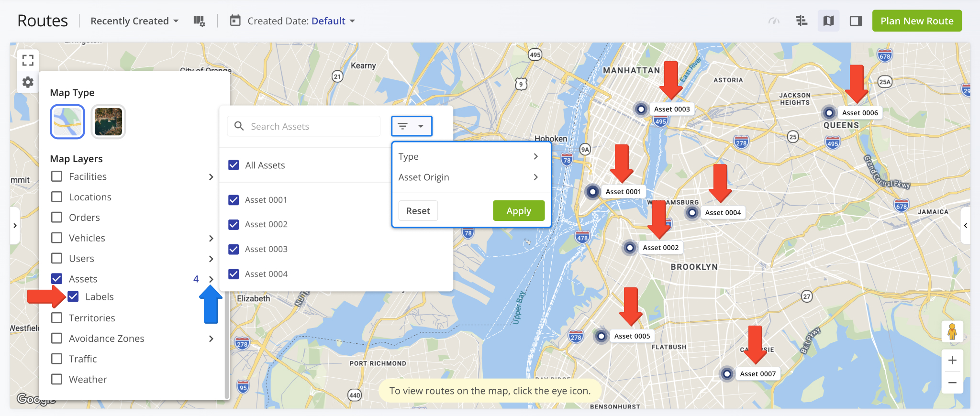The width and height of the screenshot is (980, 416).
Task: Zoom out on the map
Action: [952, 383]
